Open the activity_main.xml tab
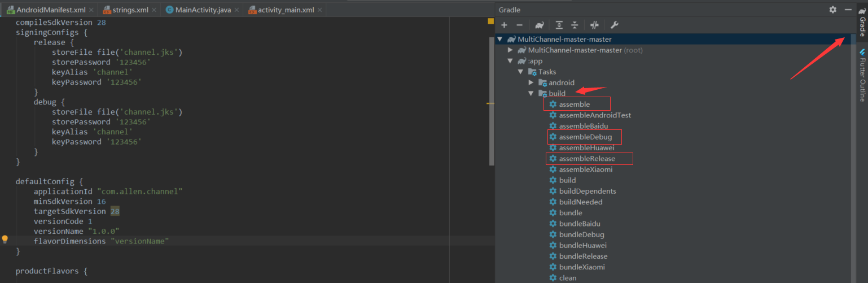The image size is (868, 283). (x=286, y=10)
